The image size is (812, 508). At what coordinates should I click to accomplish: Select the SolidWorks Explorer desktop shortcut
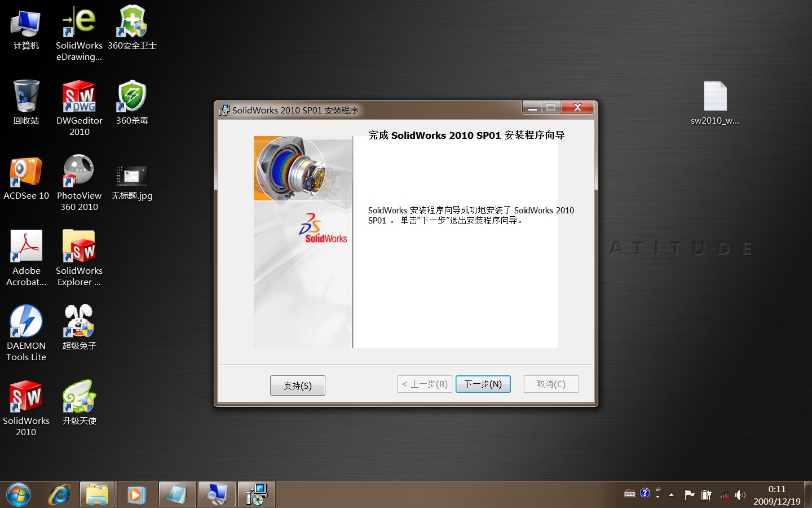(x=79, y=259)
